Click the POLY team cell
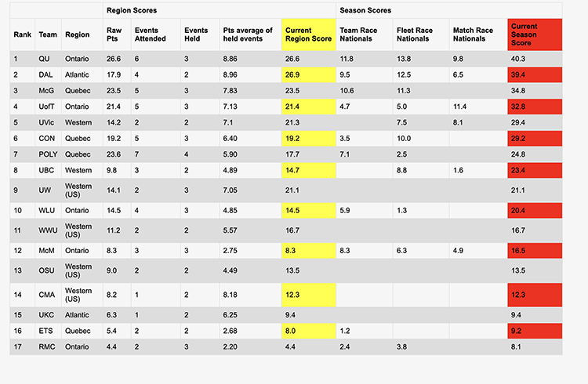The width and height of the screenshot is (588, 384). tap(49, 154)
